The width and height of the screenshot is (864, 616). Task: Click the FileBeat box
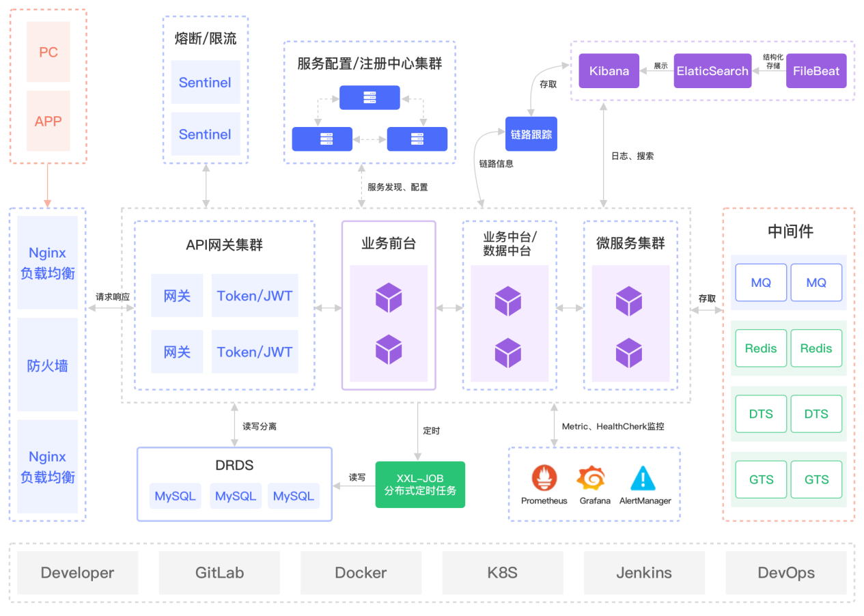[816, 71]
